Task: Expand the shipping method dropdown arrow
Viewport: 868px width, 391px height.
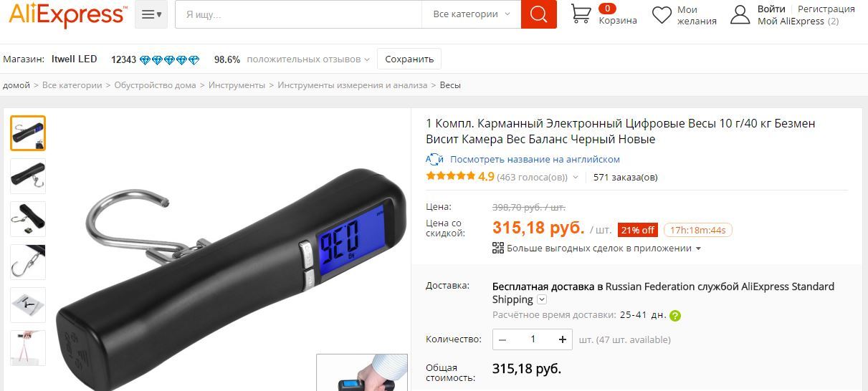Action: tap(542, 299)
